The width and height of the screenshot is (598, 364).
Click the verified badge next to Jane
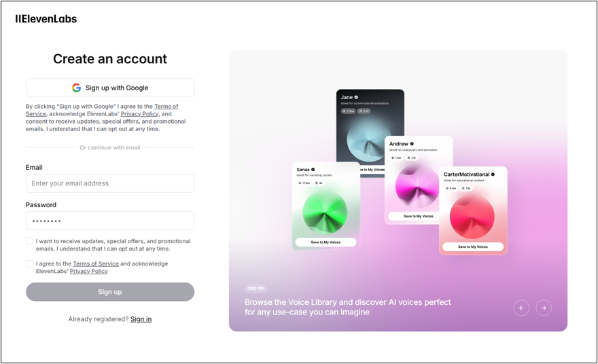pos(356,97)
